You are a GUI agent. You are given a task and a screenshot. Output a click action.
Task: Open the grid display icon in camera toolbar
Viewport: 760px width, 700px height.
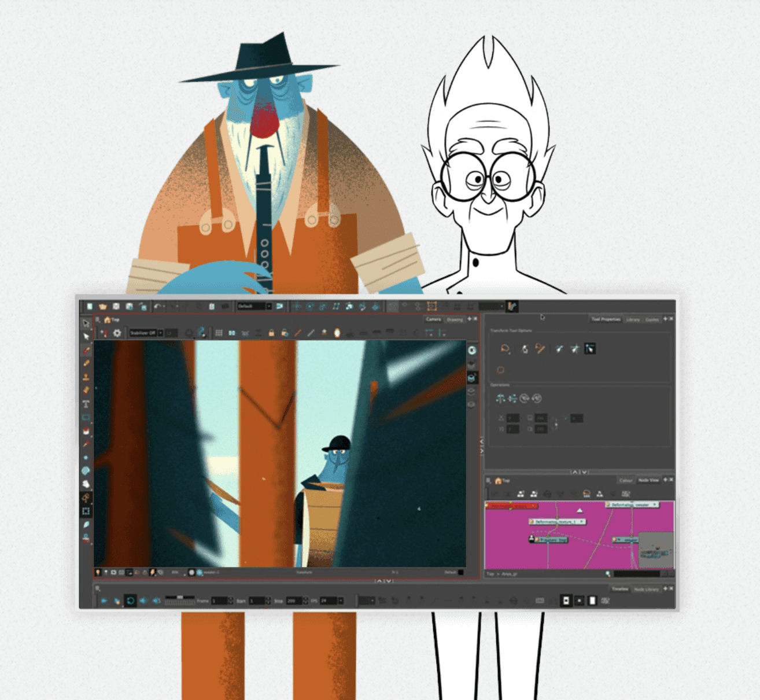tap(219, 333)
